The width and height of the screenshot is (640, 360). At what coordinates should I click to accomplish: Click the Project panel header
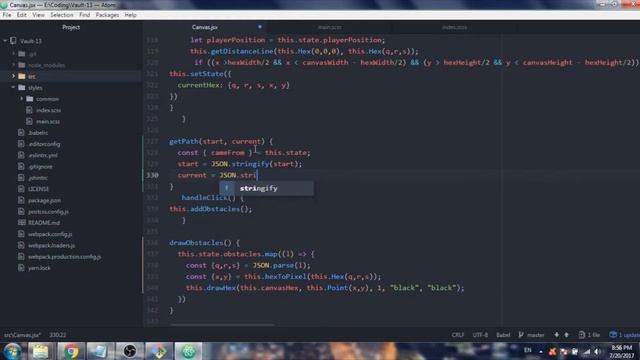tap(71, 27)
